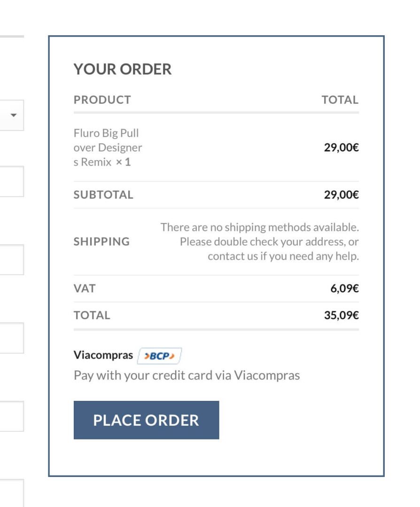The image size is (420, 507).
Task: Click the partially visible input field beside the Total row
Action: tap(12, 338)
